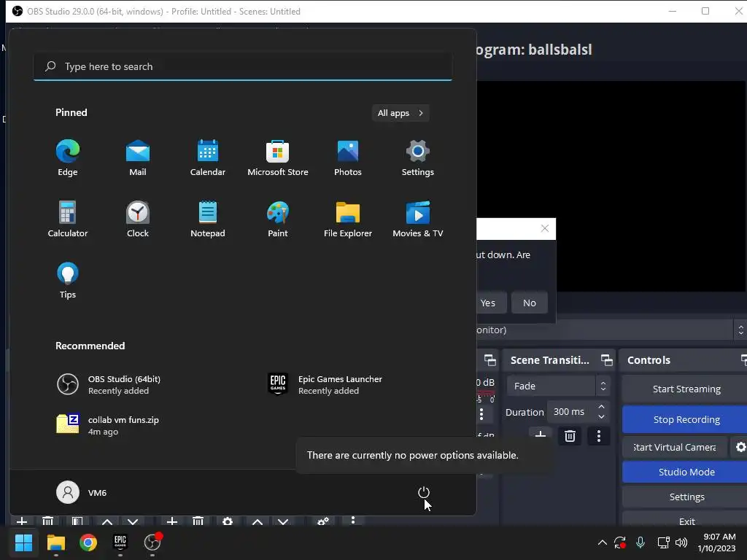
Task: Launch Notepad
Action: (x=208, y=219)
